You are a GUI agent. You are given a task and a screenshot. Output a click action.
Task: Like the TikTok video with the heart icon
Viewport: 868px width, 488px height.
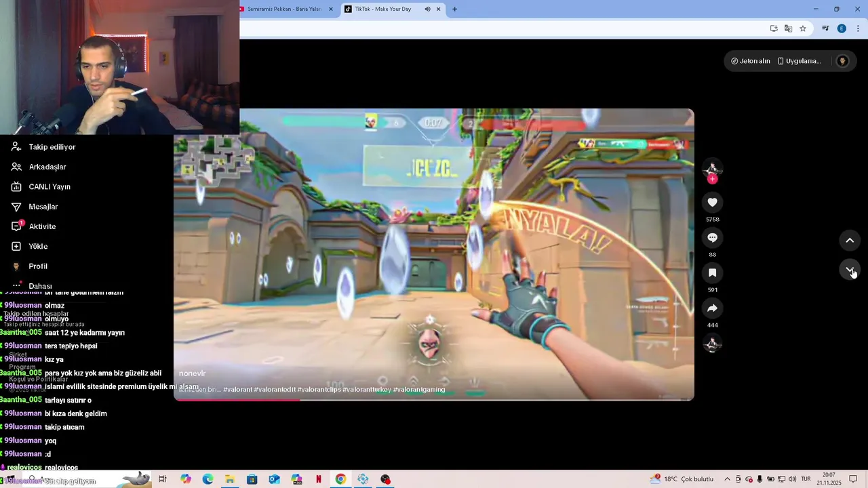pos(712,202)
